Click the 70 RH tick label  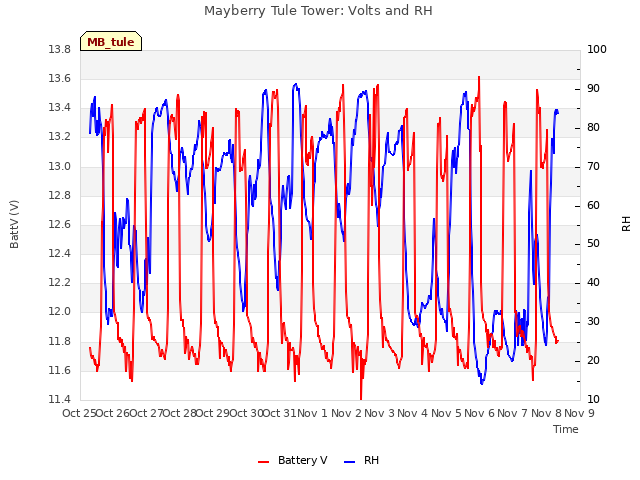593,167
